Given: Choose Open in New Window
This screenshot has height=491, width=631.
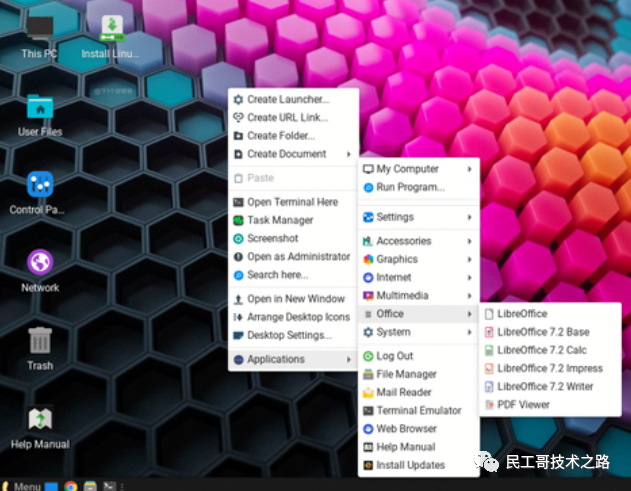Looking at the screenshot, I should (293, 299).
